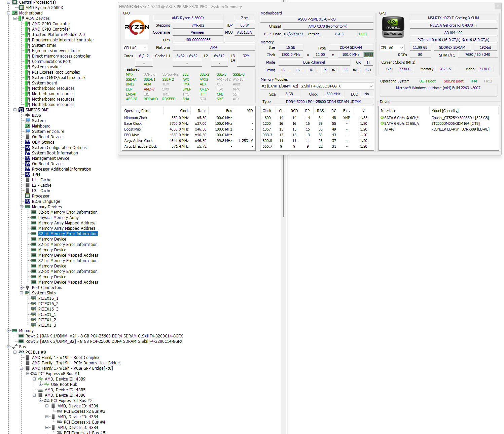Click the Motherboard node icon in the tree
Screen dimensions: 504x434
[15, 13]
